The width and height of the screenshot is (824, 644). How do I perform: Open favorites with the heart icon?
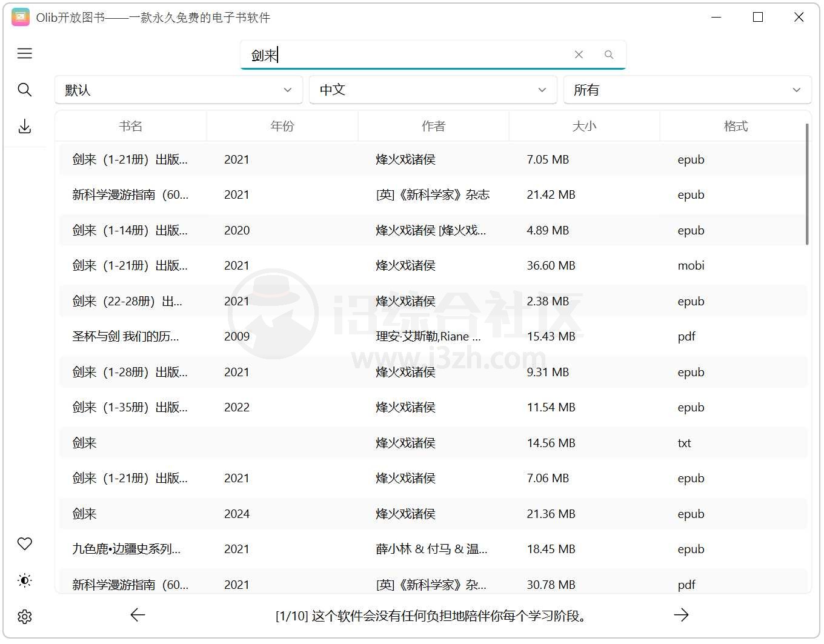pyautogui.click(x=25, y=544)
